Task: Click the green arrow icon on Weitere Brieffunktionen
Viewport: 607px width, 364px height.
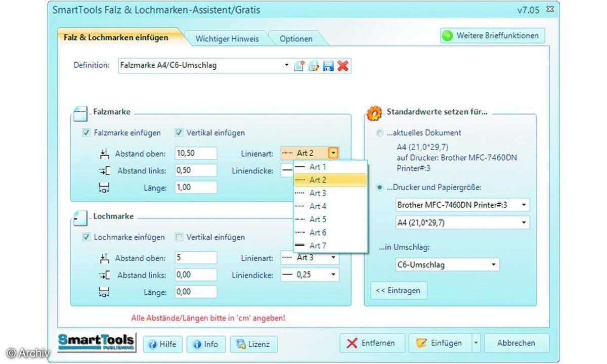Action: tap(448, 36)
